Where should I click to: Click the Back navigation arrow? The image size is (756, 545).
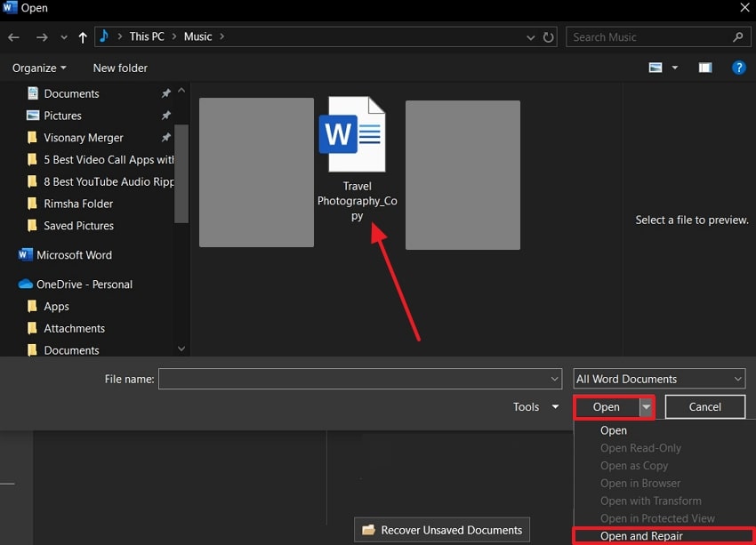[x=13, y=37]
